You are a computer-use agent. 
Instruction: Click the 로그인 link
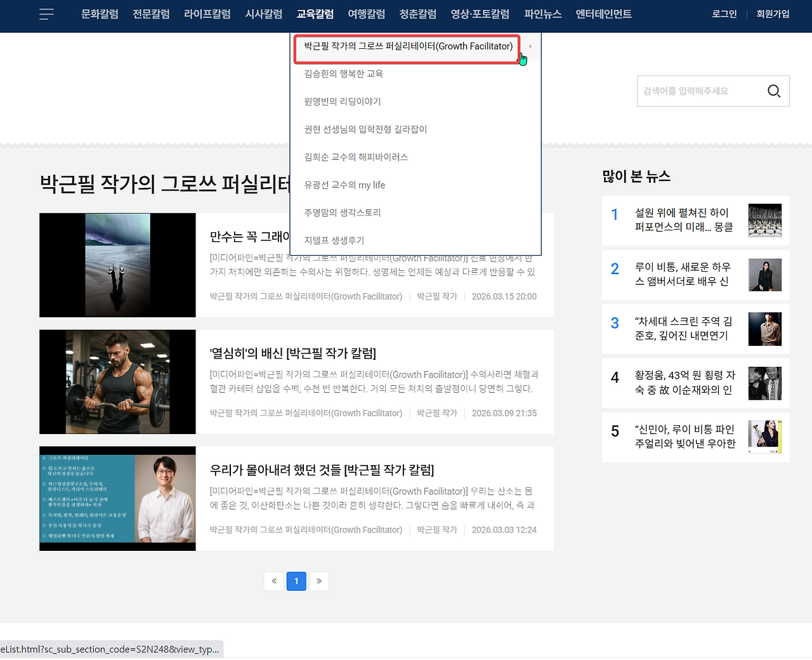click(x=724, y=14)
